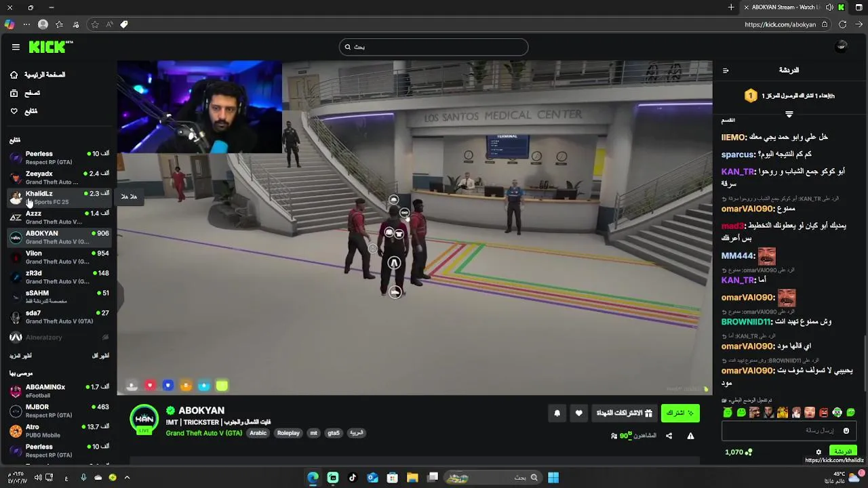The height and width of the screenshot is (488, 868).
Task: Open Edge settings and more dots
Action: [26, 24]
